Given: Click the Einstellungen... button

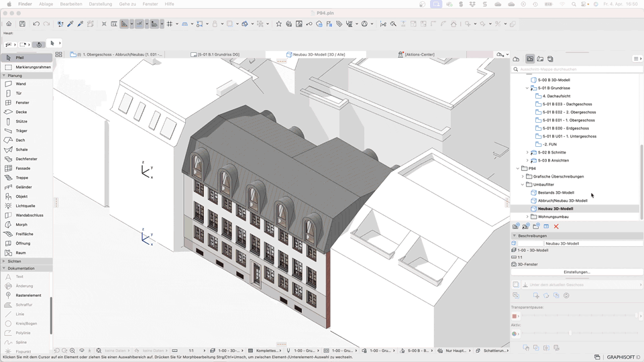Looking at the screenshot, I should coord(577,272).
